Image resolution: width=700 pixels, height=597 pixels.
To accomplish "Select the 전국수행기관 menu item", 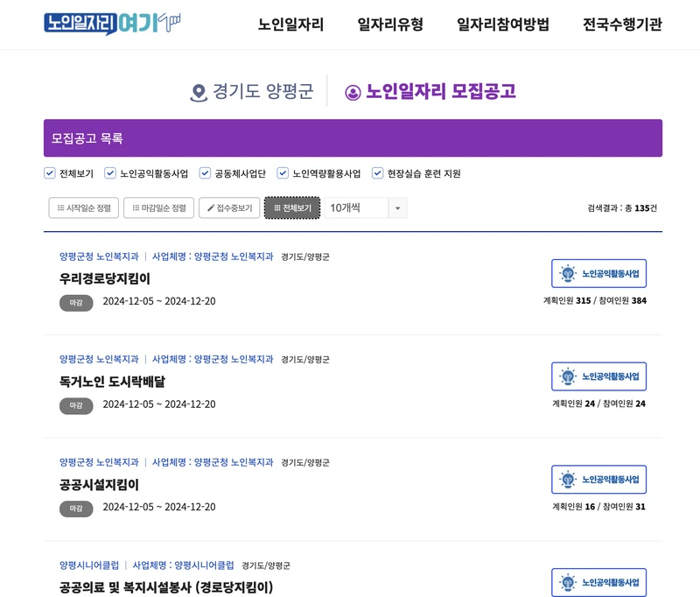I will pos(624,25).
